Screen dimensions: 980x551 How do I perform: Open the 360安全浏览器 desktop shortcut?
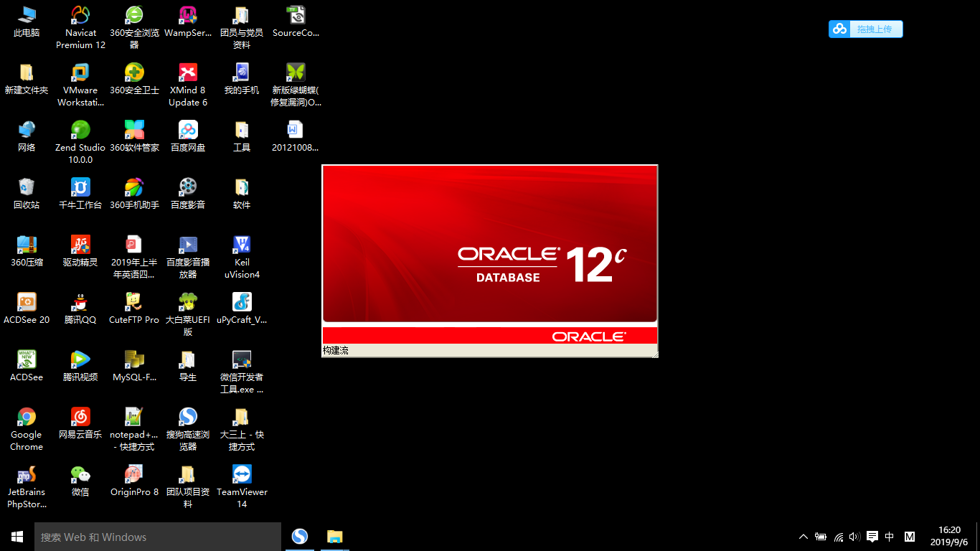tap(134, 27)
